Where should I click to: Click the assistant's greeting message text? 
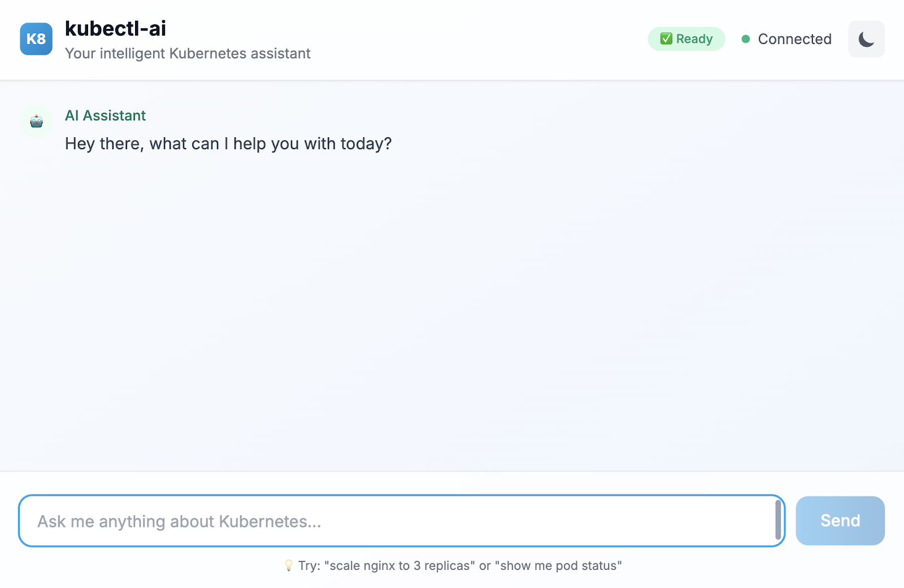(x=228, y=144)
